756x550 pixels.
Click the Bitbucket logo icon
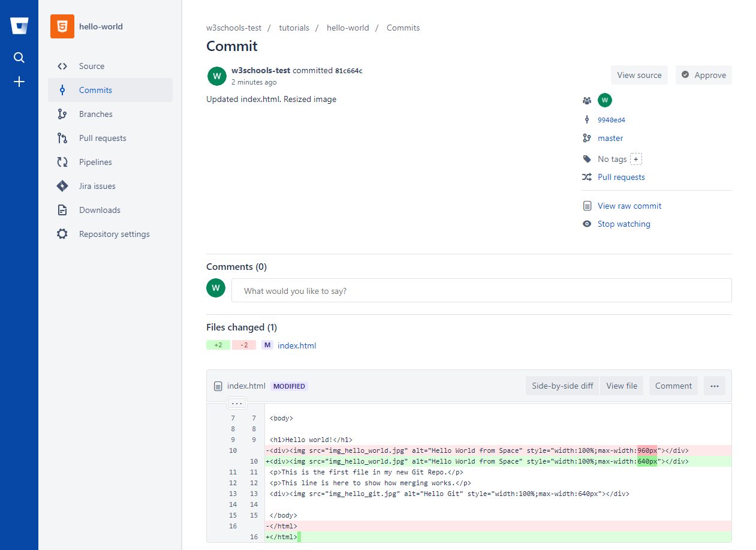pyautogui.click(x=19, y=26)
